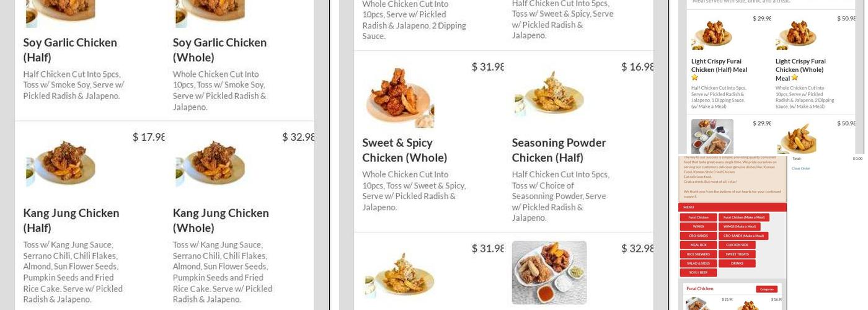Click the Soy Garlic Chicken (Whole) title

pyautogui.click(x=219, y=50)
